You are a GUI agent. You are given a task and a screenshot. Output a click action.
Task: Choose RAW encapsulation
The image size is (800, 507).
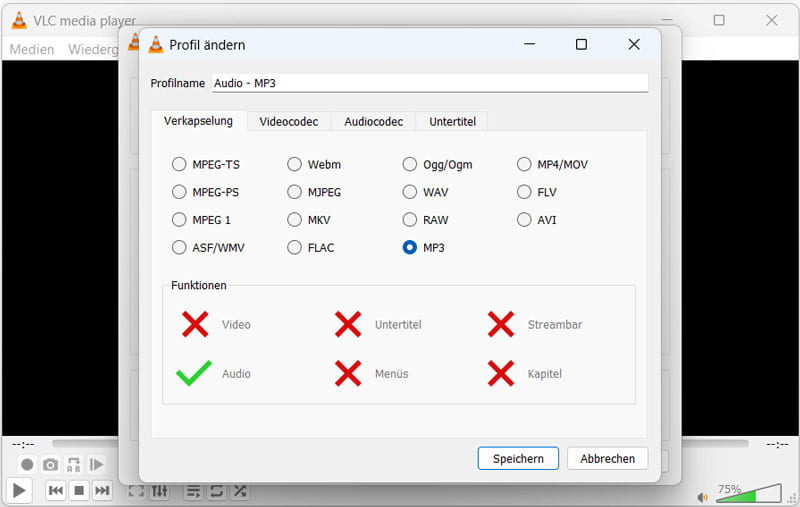pyautogui.click(x=410, y=220)
